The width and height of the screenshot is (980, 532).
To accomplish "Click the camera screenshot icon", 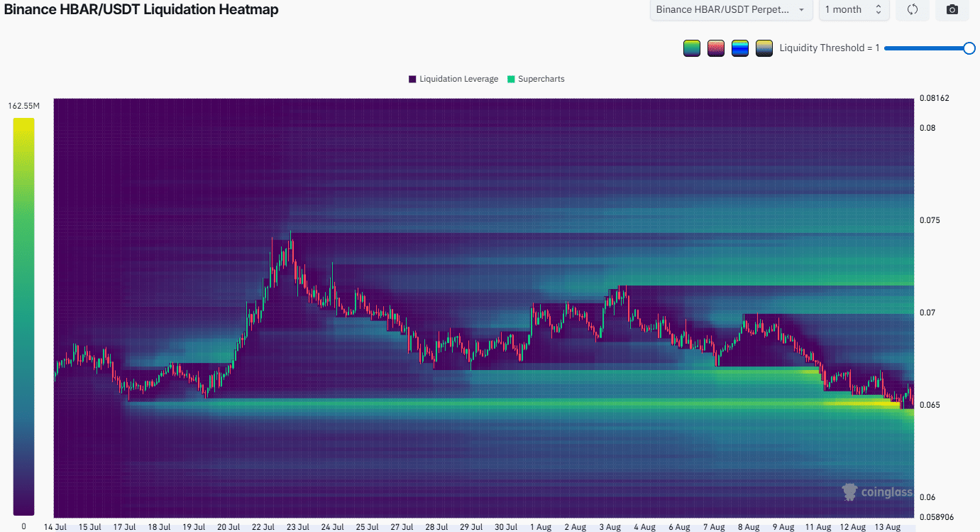I will coord(952,9).
